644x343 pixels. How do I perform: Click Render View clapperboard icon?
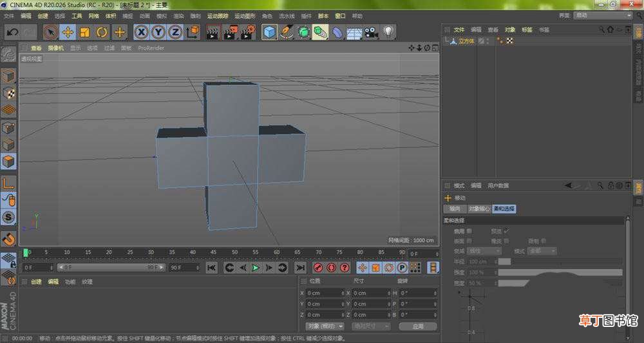(213, 32)
